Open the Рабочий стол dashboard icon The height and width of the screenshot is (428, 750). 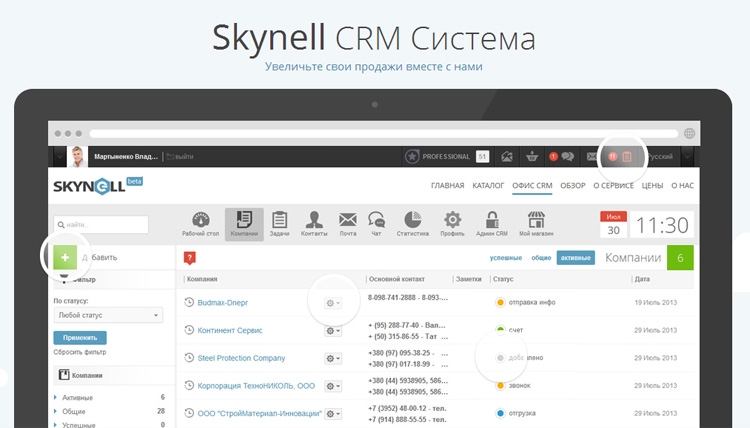[200, 224]
